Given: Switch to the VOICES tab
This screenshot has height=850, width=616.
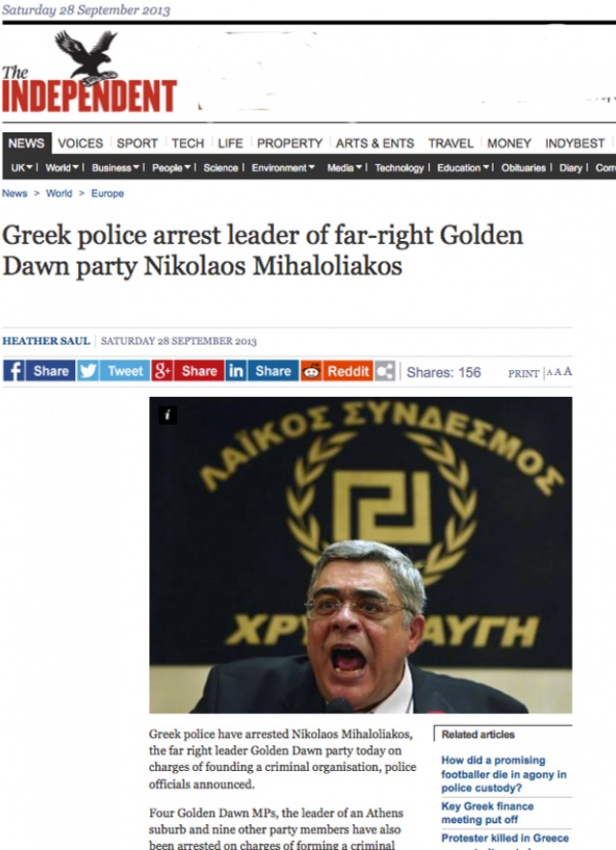Looking at the screenshot, I should pos(80,143).
